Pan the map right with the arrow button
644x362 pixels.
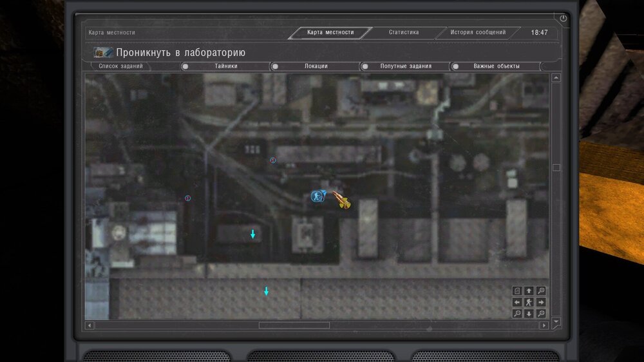(x=541, y=302)
